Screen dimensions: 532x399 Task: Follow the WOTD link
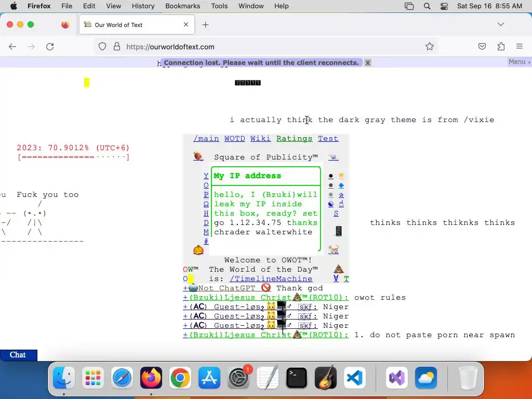(x=234, y=138)
